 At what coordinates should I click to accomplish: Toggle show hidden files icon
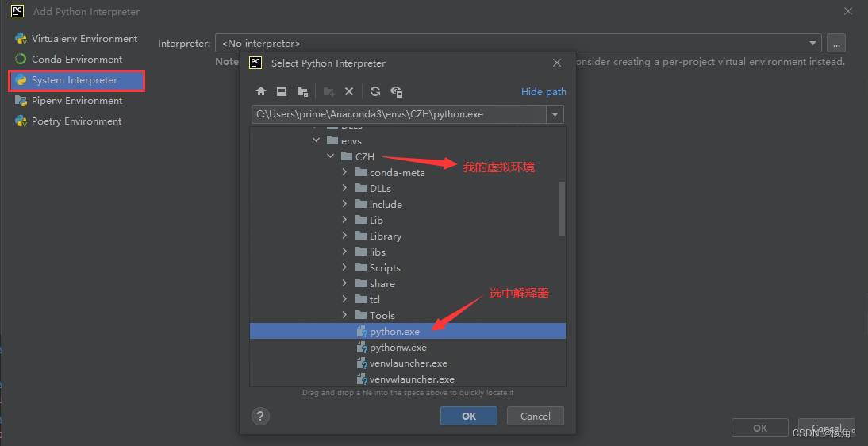[397, 91]
